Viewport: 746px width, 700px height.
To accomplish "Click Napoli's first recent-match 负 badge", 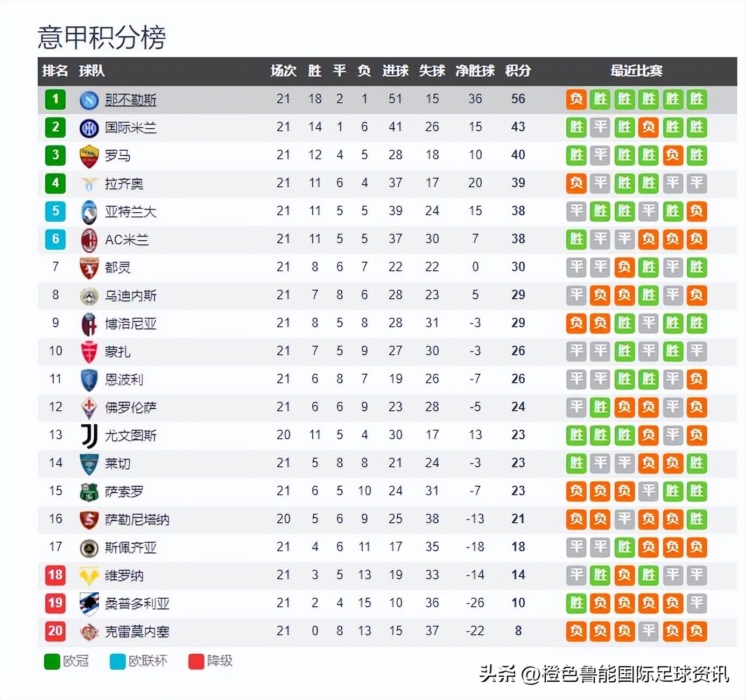I will (576, 99).
